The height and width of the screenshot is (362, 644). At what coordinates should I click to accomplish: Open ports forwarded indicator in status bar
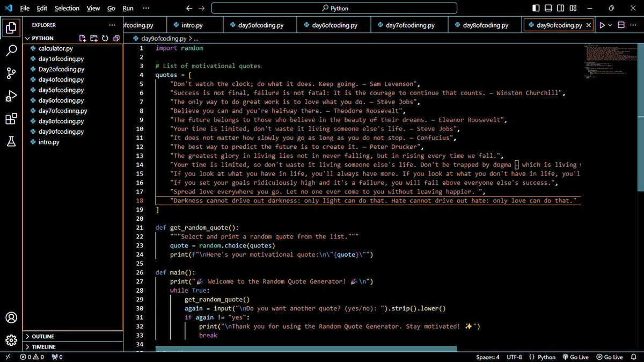coord(57,357)
